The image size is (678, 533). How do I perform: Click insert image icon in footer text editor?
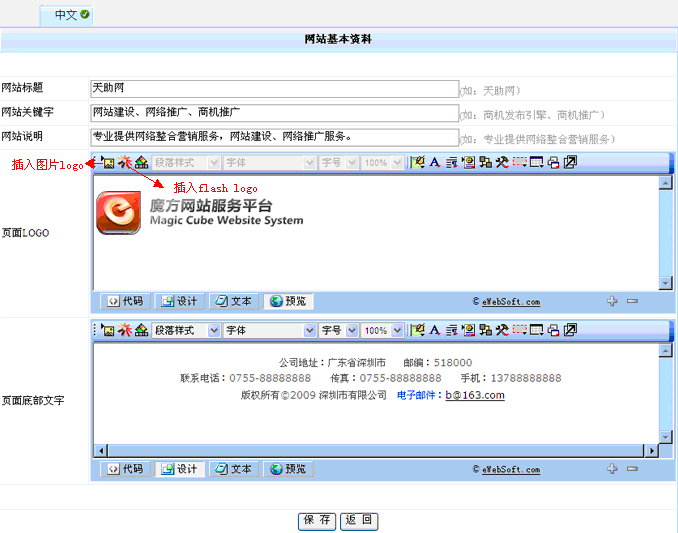click(109, 331)
